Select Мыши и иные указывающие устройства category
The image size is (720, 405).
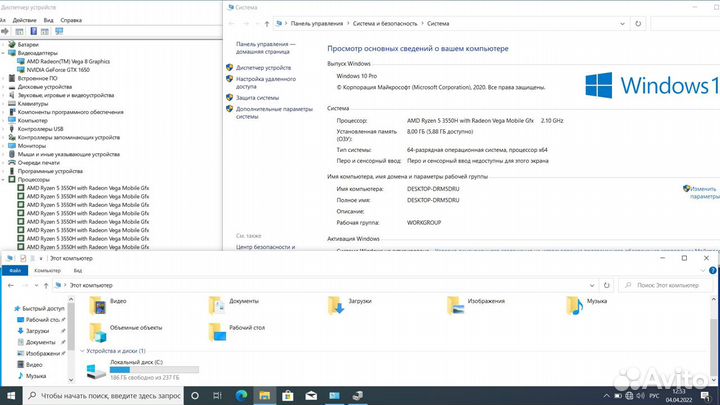pos(68,154)
